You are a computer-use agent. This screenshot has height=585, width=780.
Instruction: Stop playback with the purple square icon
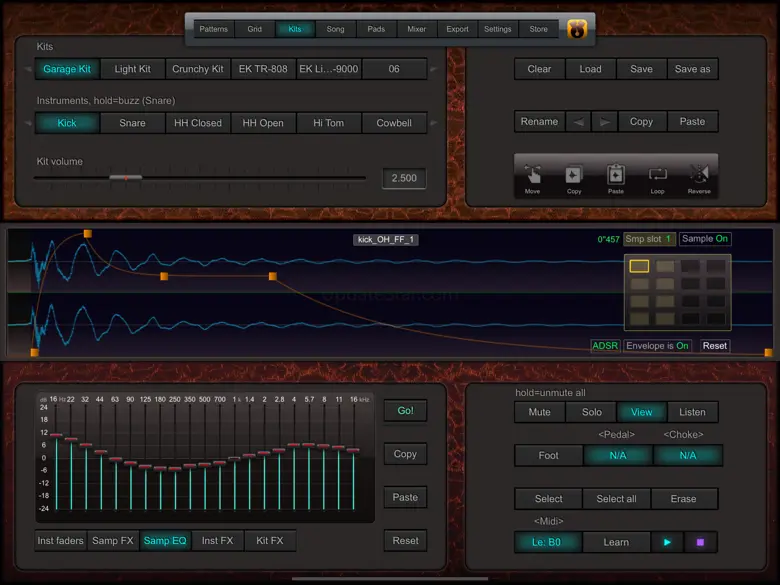pyautogui.click(x=700, y=542)
